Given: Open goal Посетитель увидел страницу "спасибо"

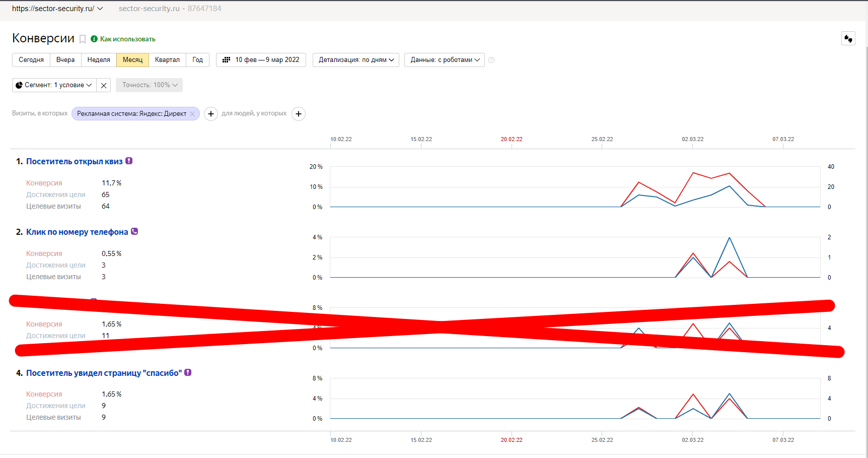Looking at the screenshot, I should point(104,373).
